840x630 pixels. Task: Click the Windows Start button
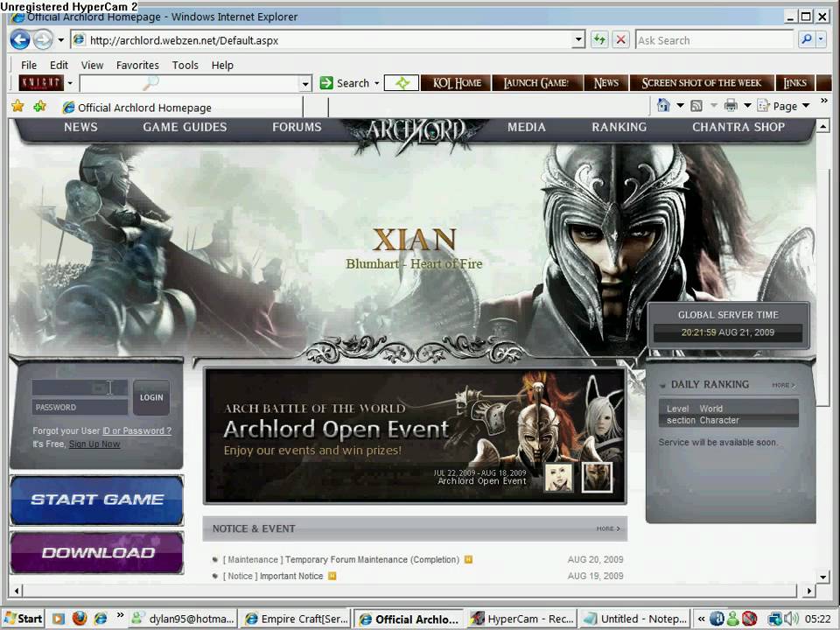(24, 619)
